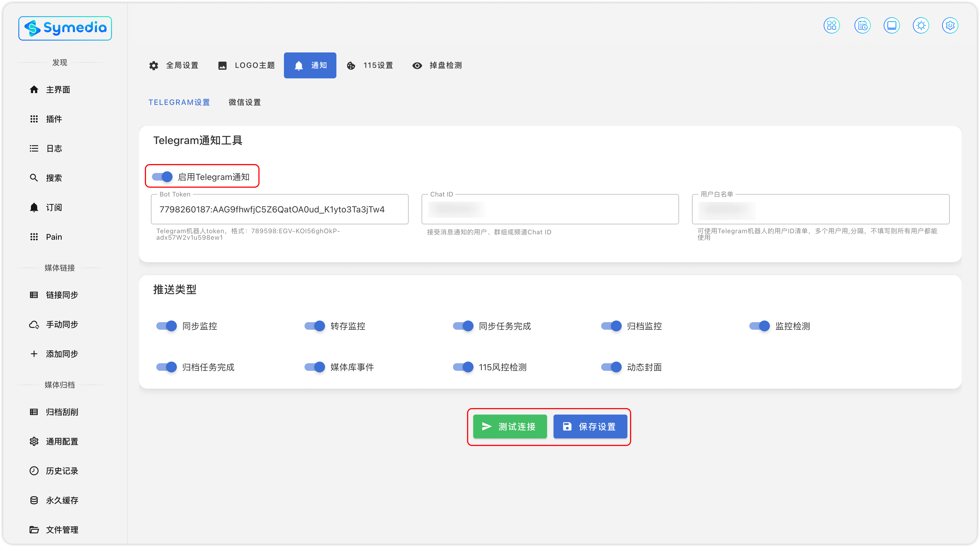Viewport: 980px width, 547px height.
Task: Turn off 同步监控 push switch
Action: [x=167, y=326]
